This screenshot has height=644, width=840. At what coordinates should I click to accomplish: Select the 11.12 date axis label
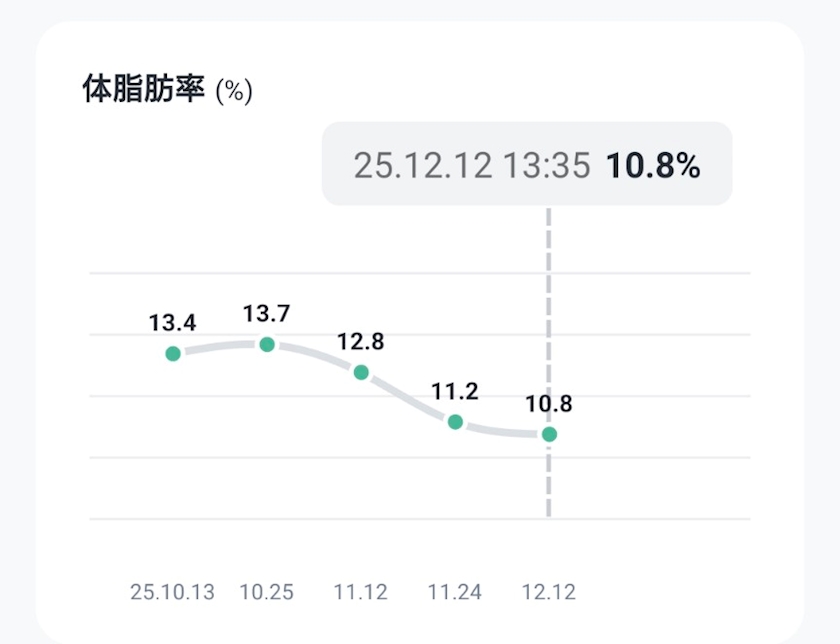361,592
